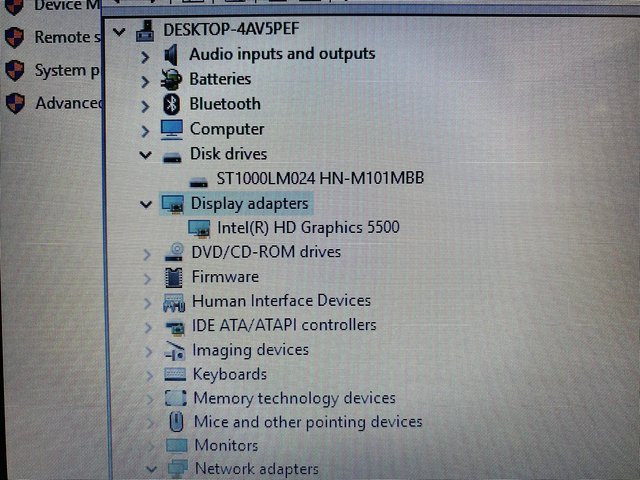
Task: Select the Bluetooth label
Action: 225,104
